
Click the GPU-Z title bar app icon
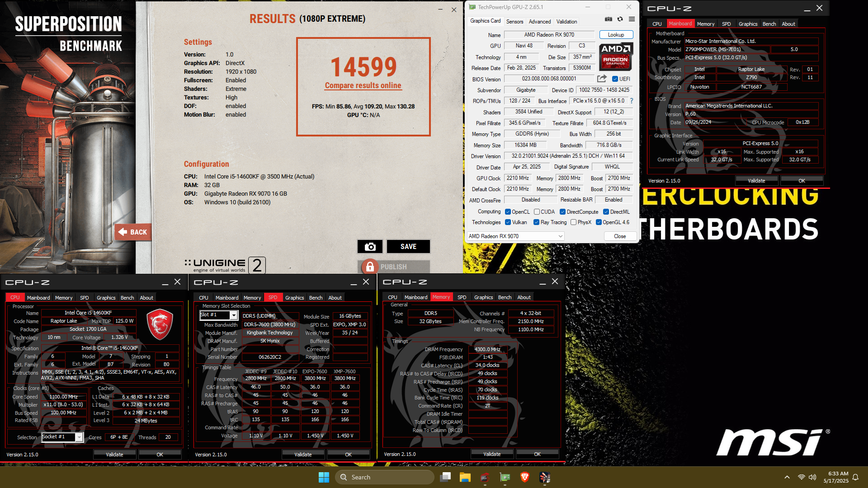[x=472, y=7]
